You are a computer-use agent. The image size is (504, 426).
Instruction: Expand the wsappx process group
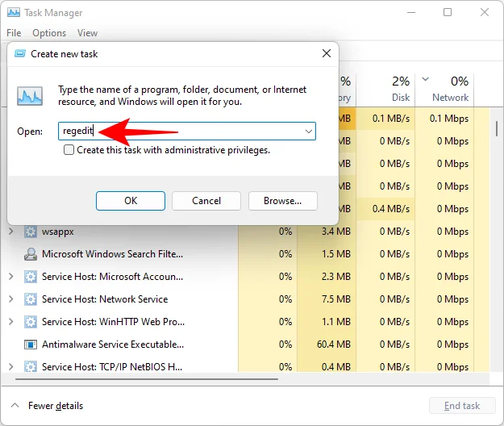[11, 232]
